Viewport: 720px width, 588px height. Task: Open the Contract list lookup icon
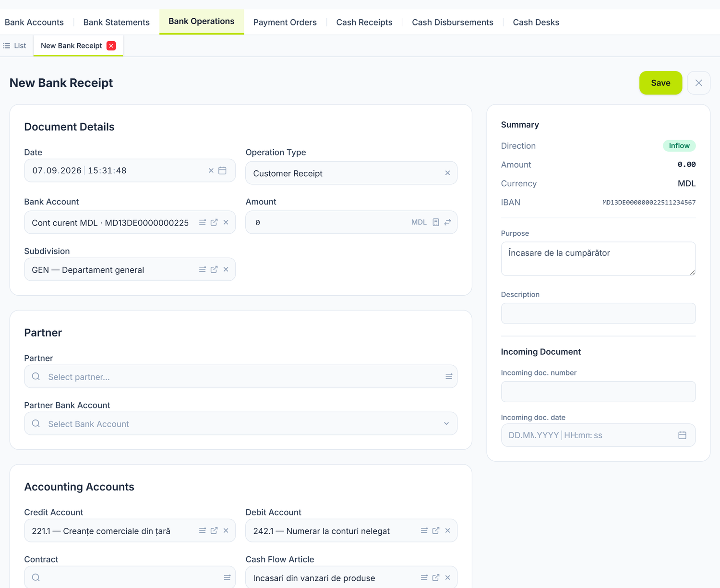tap(227, 577)
